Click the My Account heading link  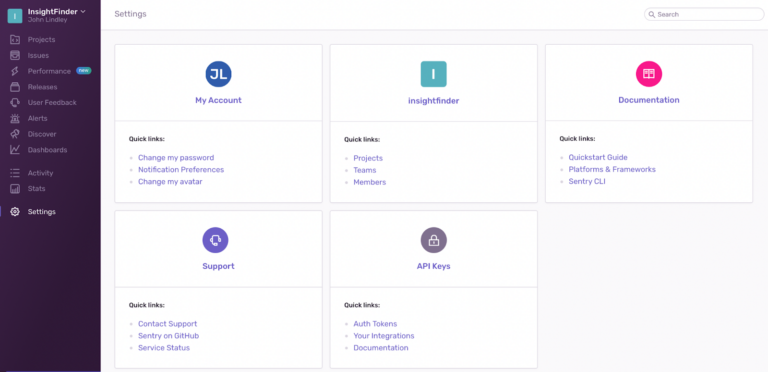point(218,100)
